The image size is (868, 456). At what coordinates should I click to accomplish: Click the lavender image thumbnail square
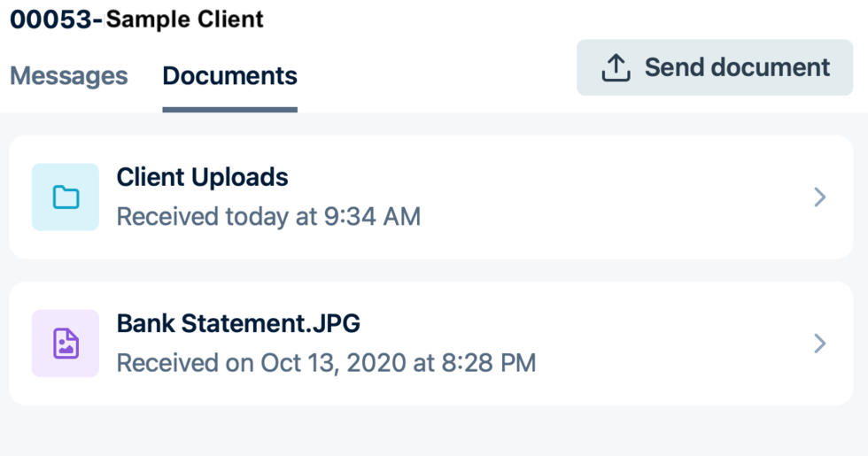click(x=66, y=344)
